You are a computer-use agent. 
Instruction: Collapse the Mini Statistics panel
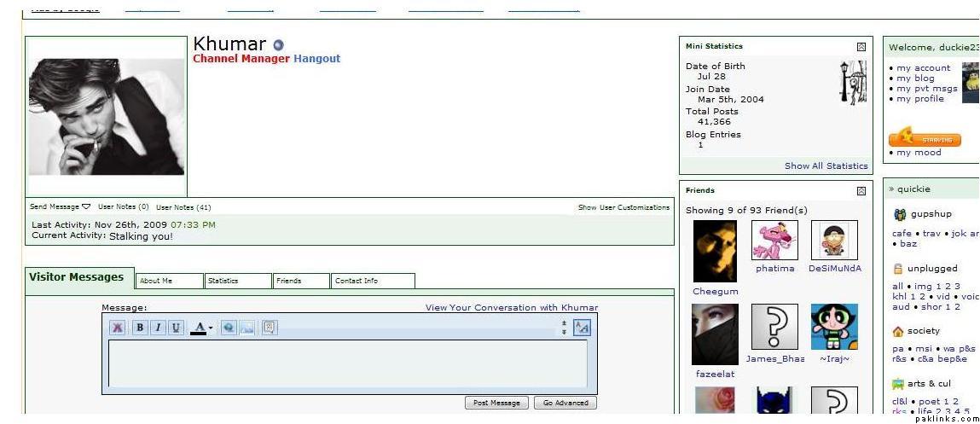pos(861,47)
